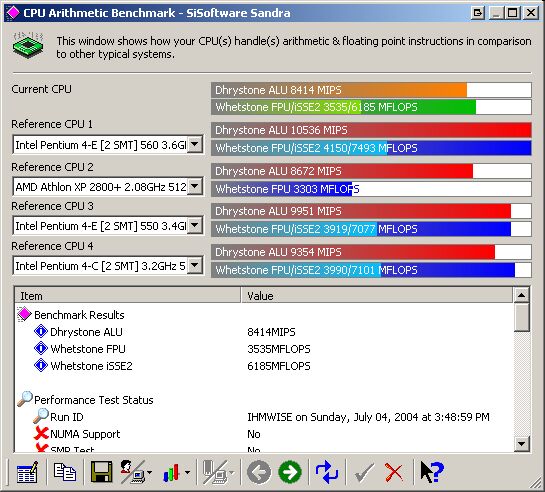Screen dimensions: 545x492
Task: Click the red X icon beside NUMA Support
Action: tap(41, 433)
